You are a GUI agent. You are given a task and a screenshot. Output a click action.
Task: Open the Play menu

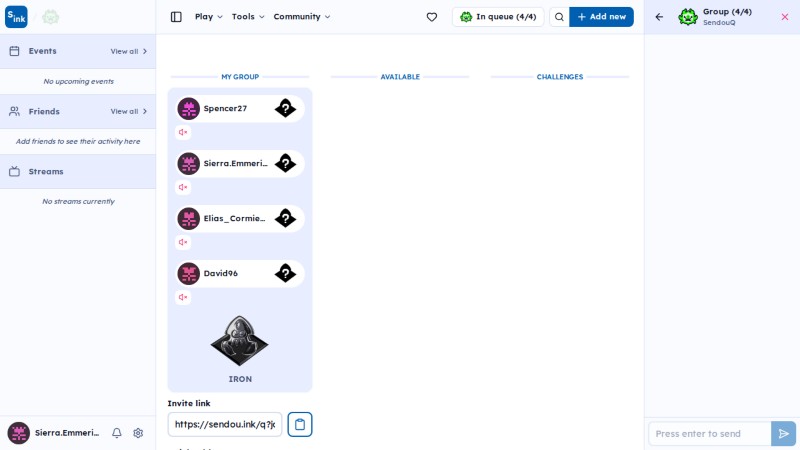(209, 17)
